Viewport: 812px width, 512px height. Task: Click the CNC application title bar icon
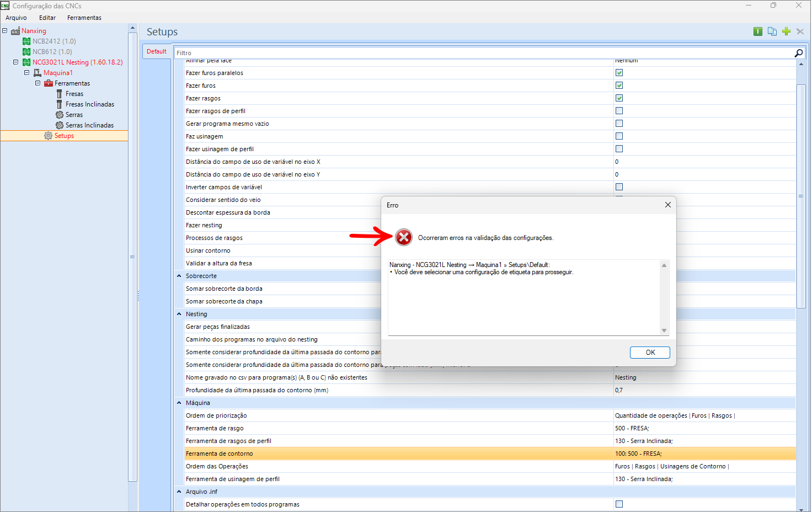5,6
